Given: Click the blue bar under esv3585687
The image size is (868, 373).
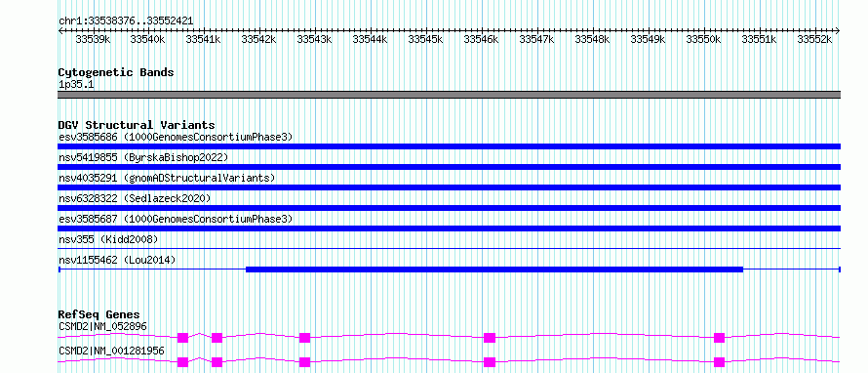Looking at the screenshot, I should [450, 228].
